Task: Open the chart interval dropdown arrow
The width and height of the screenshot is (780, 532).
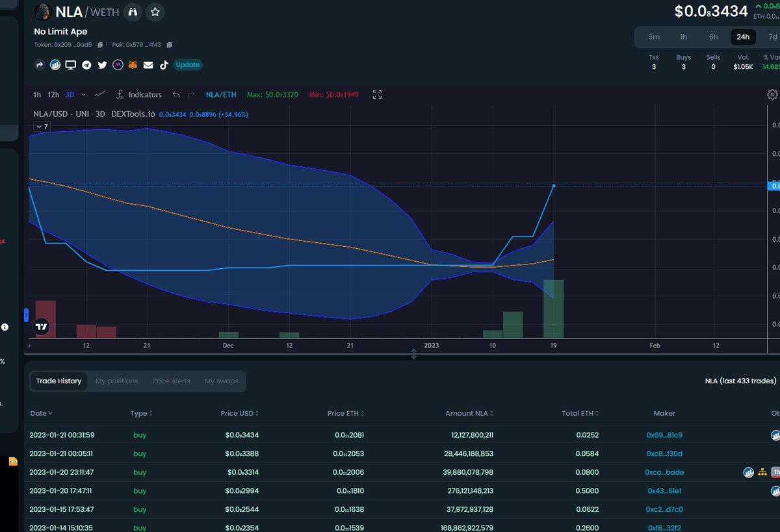Action: 83,95
